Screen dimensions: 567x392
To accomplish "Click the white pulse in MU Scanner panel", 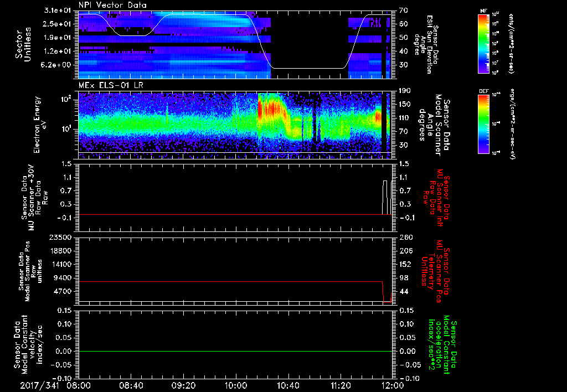I will click(x=385, y=182).
